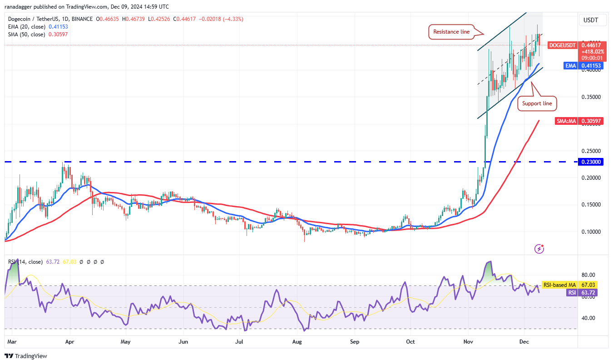
Task: Click the published-by ranadagger header text
Action: click(87, 7)
